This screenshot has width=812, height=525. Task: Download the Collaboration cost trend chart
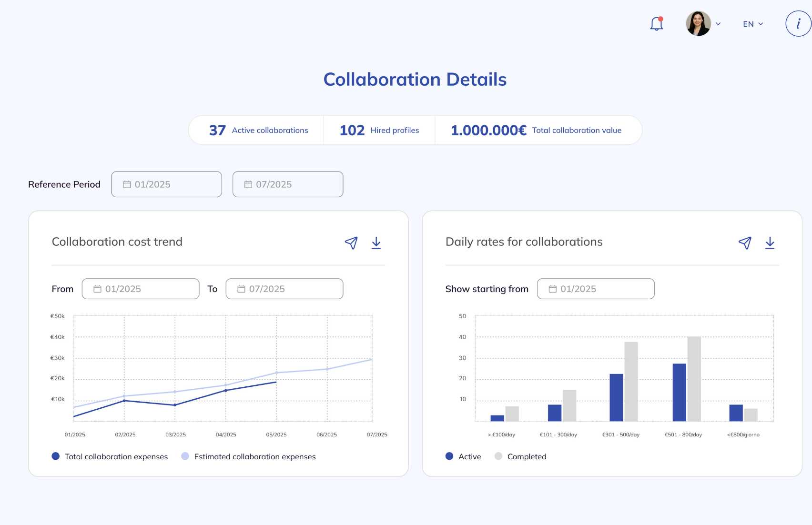pos(376,243)
